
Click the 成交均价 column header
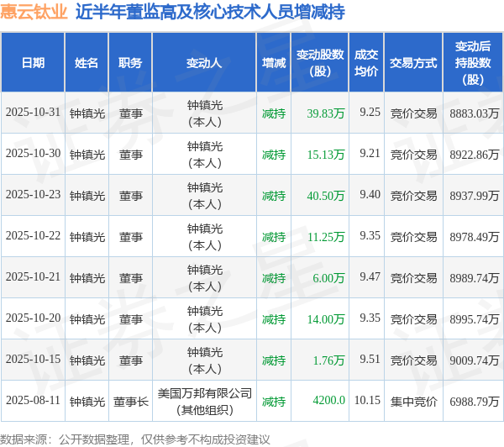click(366, 62)
